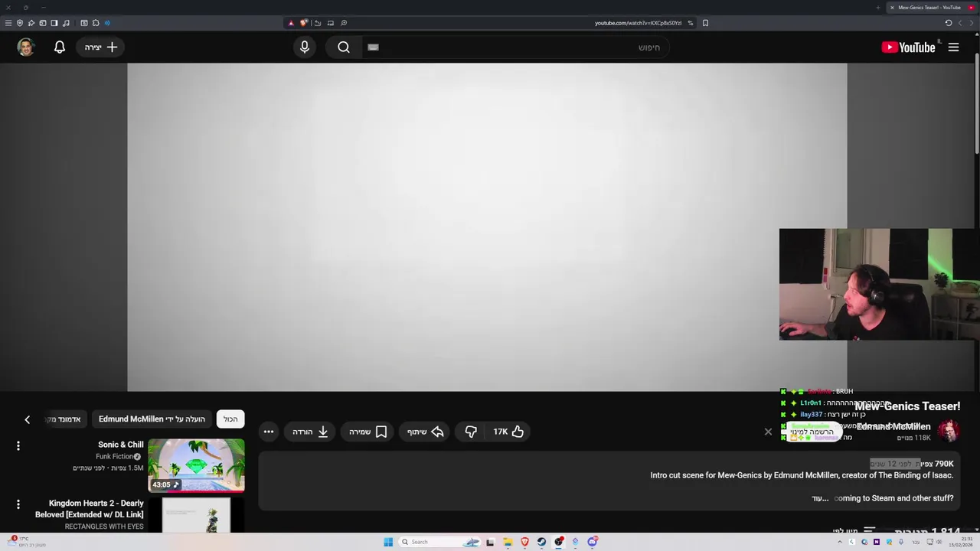This screenshot has width=980, height=551.
Task: Start voice search with microphone icon
Action: pos(305,47)
